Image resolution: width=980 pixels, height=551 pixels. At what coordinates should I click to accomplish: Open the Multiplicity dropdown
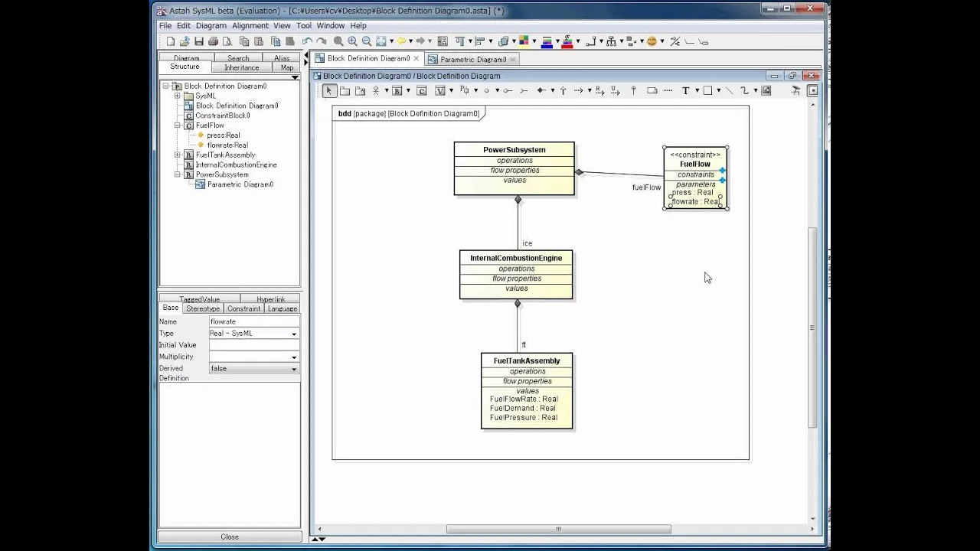click(294, 357)
